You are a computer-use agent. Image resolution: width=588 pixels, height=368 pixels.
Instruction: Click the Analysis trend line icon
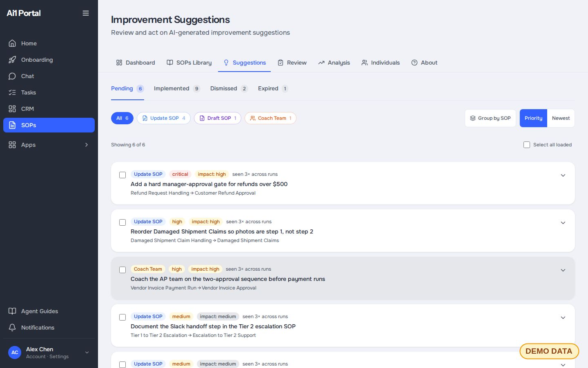click(x=321, y=63)
